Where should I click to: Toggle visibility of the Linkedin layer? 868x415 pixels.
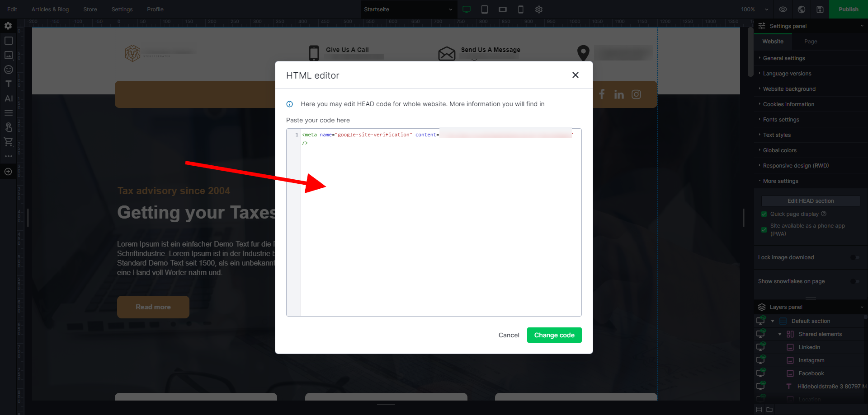click(x=761, y=347)
